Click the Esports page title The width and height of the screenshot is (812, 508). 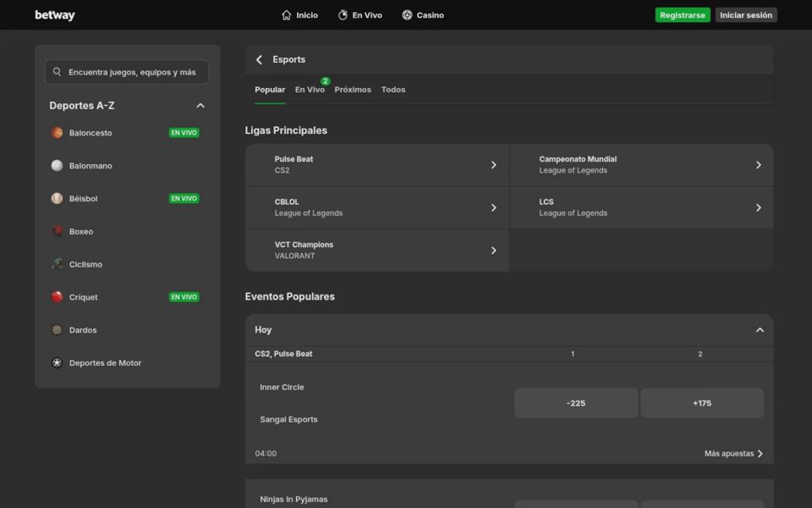point(289,59)
